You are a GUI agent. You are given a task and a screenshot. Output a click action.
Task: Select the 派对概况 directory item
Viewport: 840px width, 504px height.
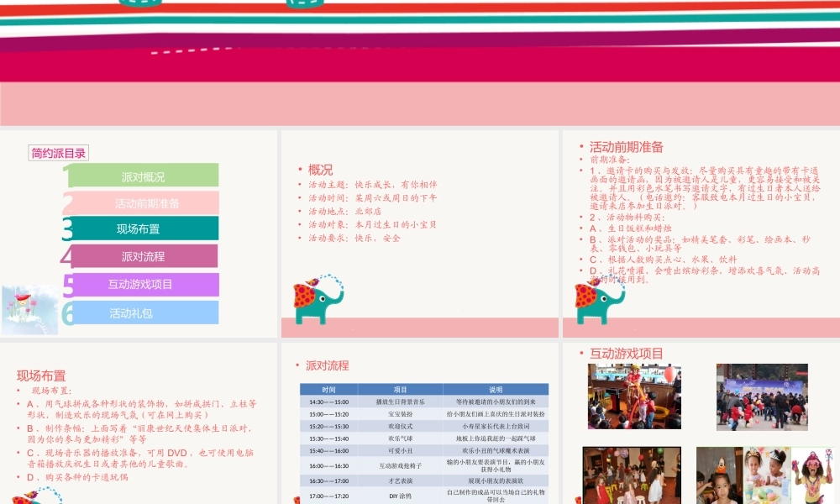click(143, 176)
